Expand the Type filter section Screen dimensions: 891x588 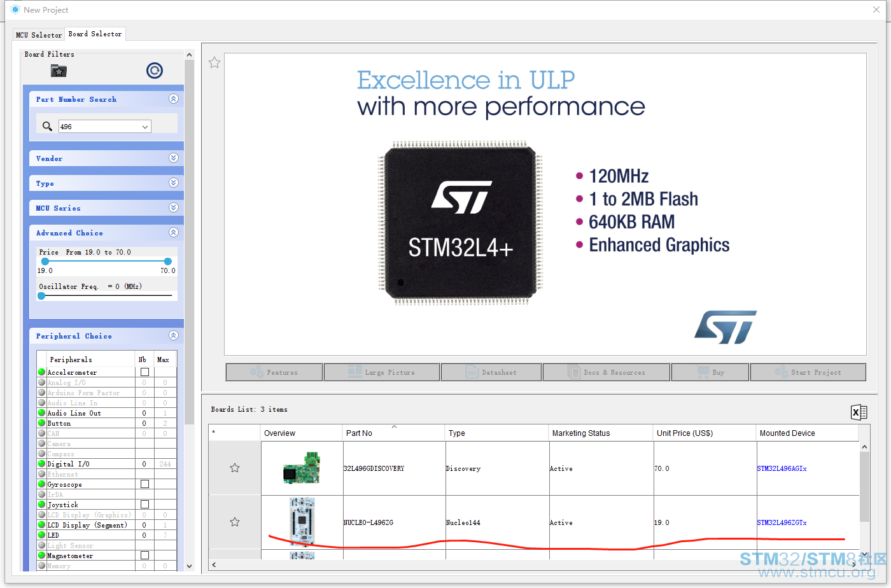(x=173, y=183)
